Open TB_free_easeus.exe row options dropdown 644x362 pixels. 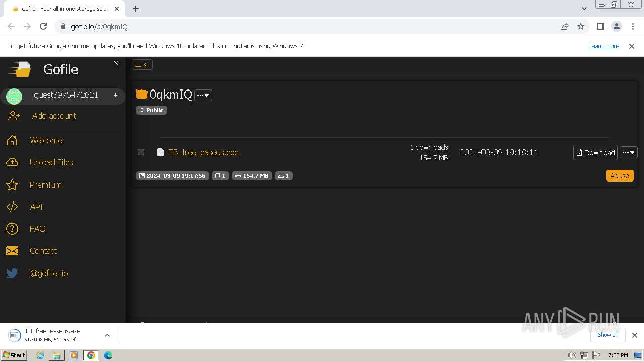[629, 152]
